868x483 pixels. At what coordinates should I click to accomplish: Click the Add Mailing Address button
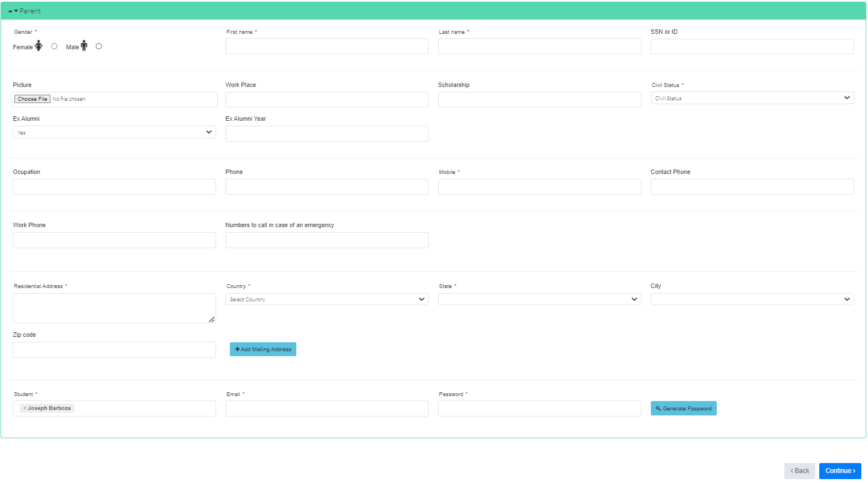tap(263, 350)
